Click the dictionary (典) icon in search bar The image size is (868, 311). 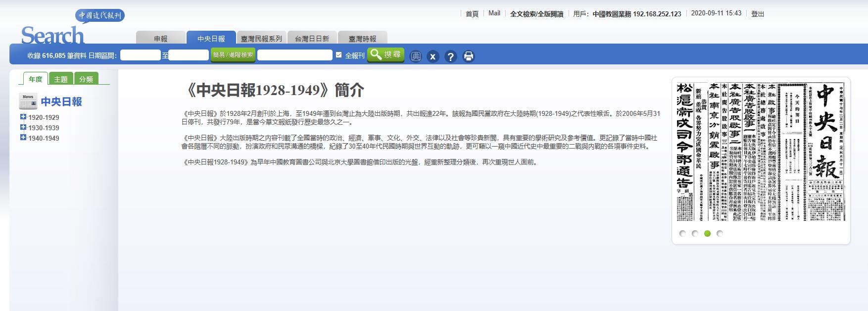416,56
